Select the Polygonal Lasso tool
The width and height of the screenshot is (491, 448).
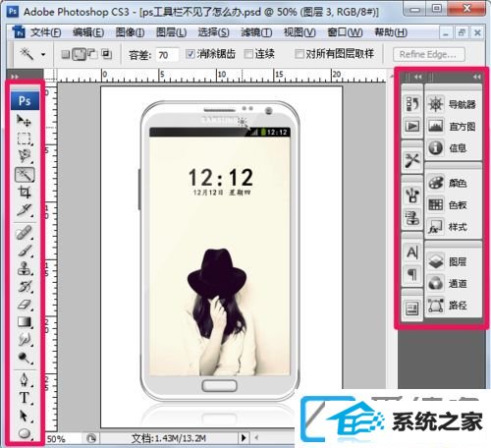click(x=25, y=156)
